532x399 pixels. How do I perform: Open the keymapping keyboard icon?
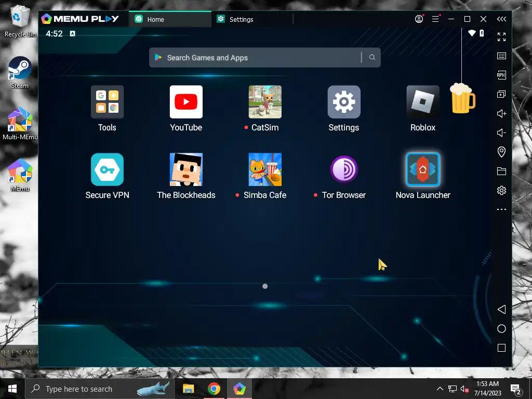(x=501, y=56)
